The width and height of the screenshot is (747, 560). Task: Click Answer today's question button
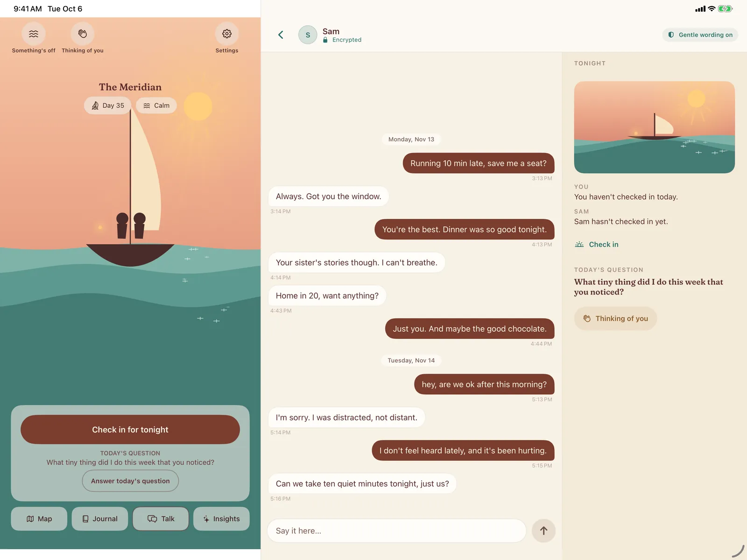(x=130, y=481)
